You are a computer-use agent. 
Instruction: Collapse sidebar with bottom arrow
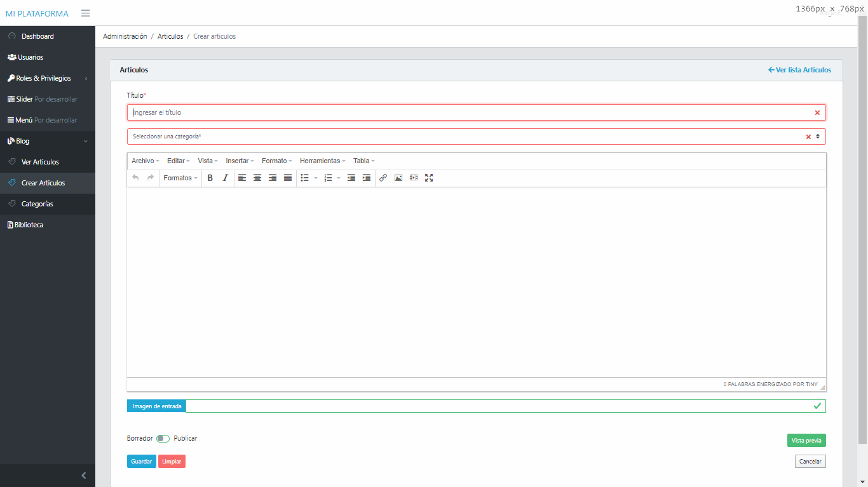(x=84, y=476)
